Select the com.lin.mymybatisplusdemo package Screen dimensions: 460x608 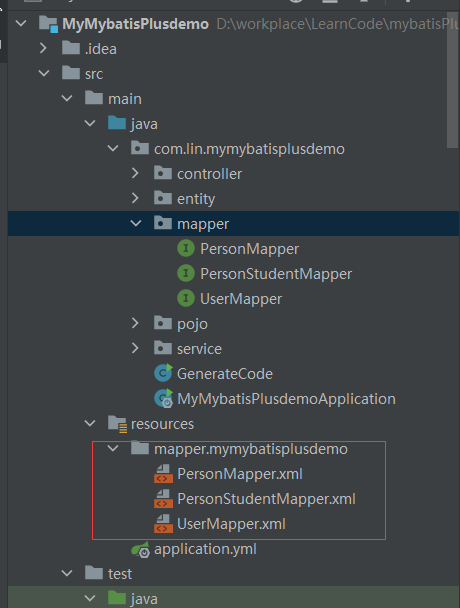pyautogui.click(x=249, y=149)
